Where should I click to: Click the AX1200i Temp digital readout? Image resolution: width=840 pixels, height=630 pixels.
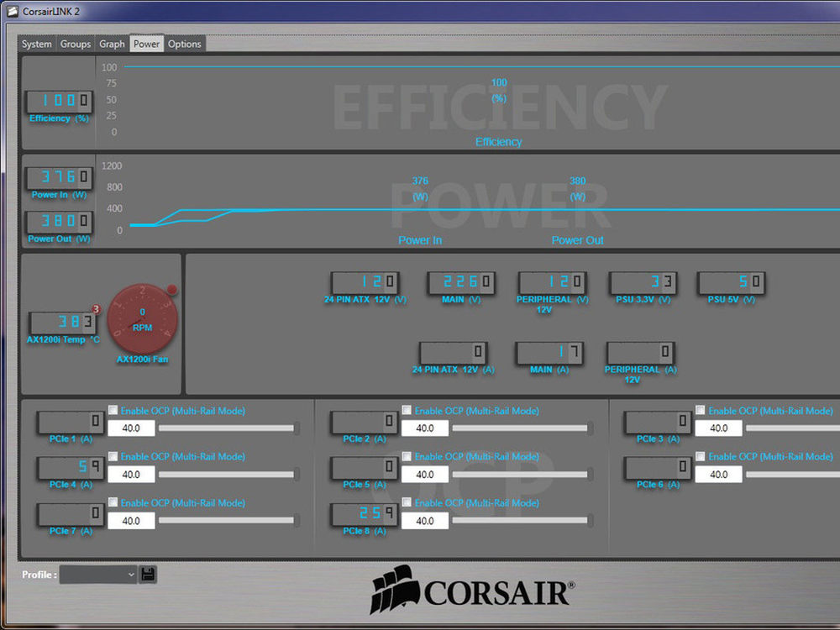(x=63, y=323)
